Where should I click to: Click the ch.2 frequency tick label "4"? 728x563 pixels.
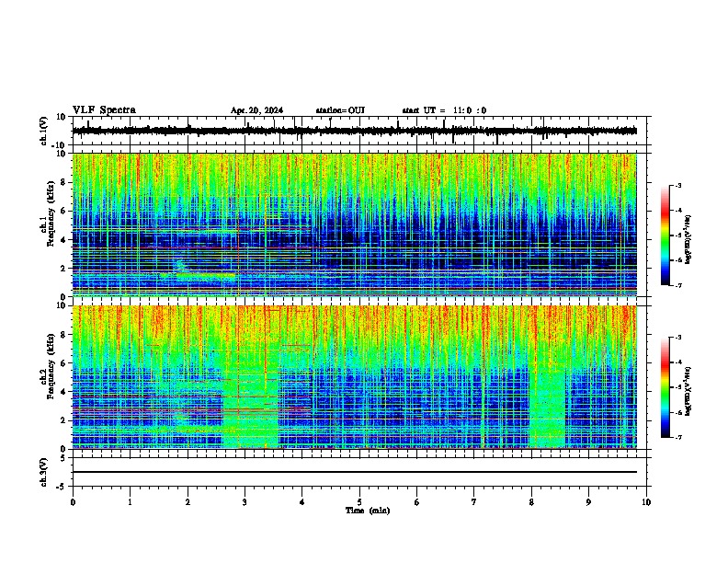point(64,392)
